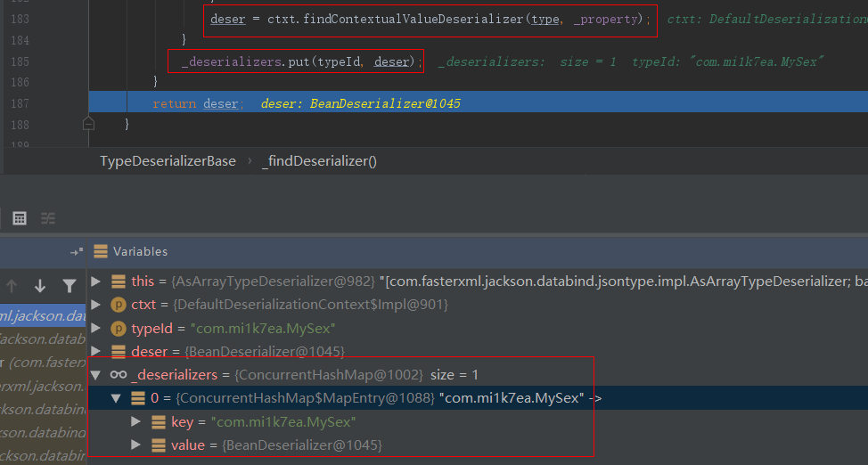Click the Evaluate Expression calculator icon
The width and height of the screenshot is (868, 465).
coord(20,218)
